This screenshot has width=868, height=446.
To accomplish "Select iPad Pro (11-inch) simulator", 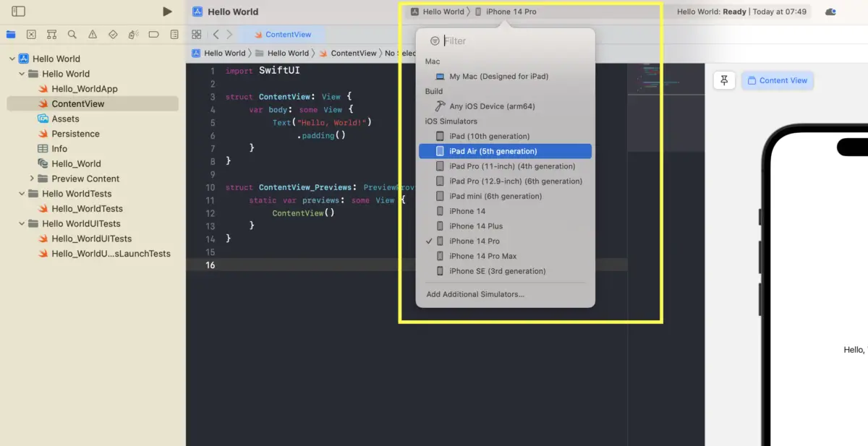I will 506,166.
